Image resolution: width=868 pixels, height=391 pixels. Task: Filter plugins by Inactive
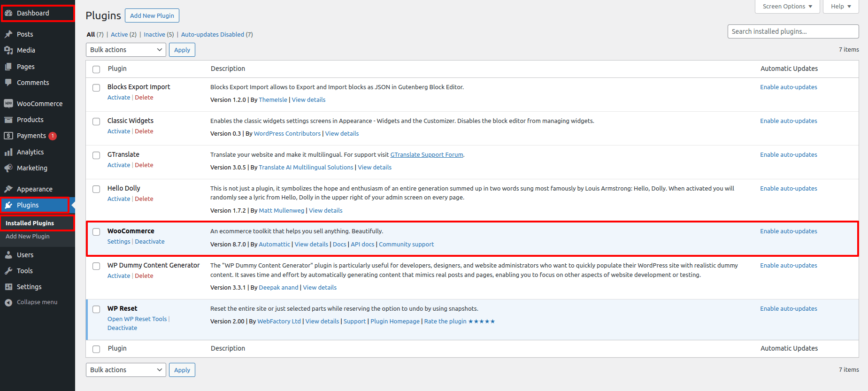click(154, 35)
